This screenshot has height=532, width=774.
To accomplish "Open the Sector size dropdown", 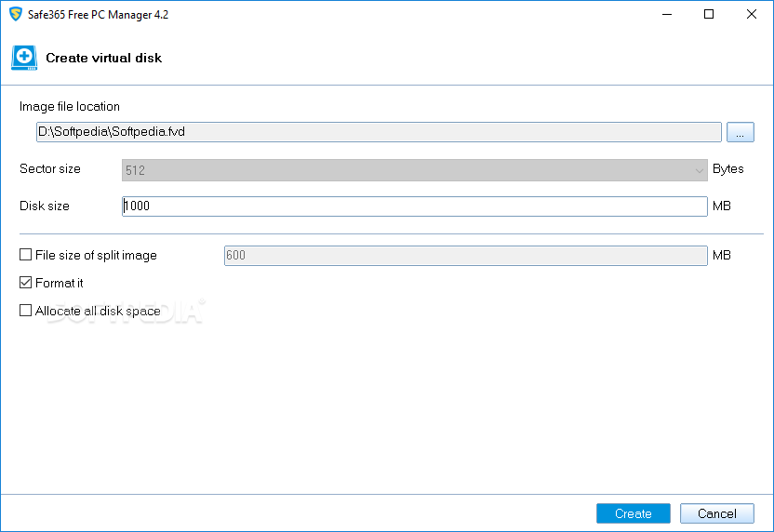I will click(414, 170).
